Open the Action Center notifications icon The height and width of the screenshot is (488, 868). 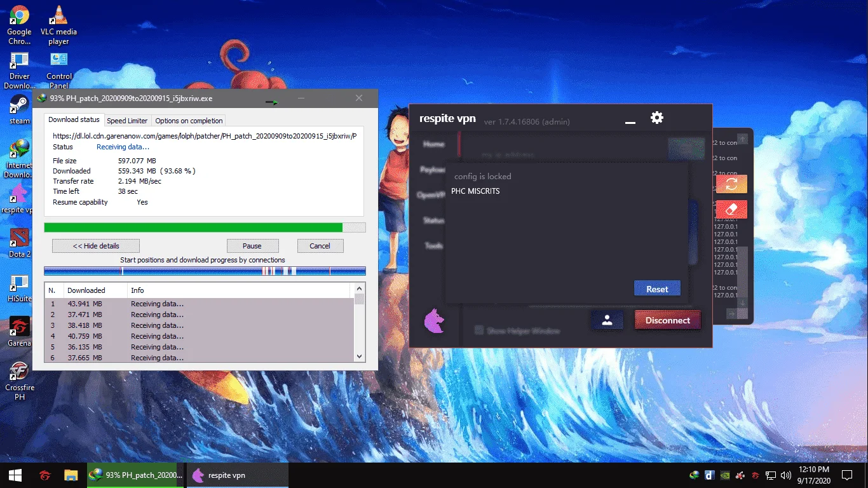pyautogui.click(x=846, y=475)
